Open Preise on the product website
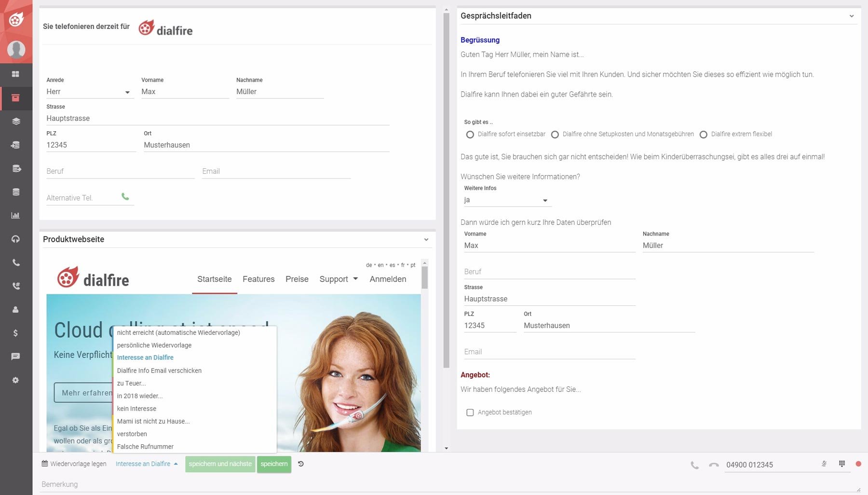Screen dimensions: 868x495 click(x=297, y=279)
